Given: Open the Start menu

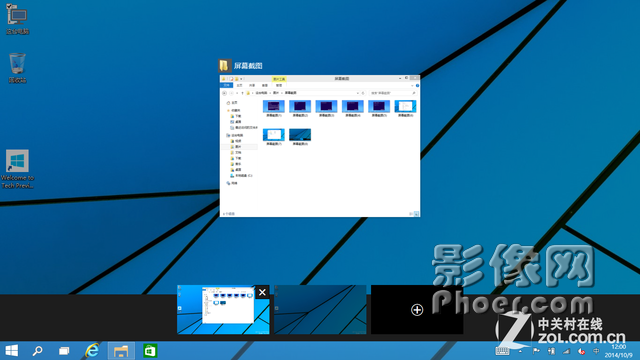Looking at the screenshot, I should coord(11,351).
